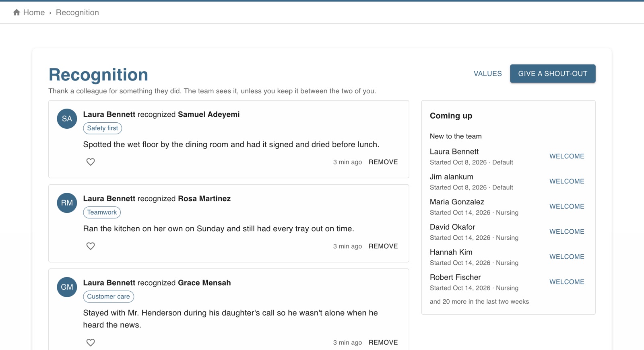This screenshot has width=644, height=350.
Task: Click Hannah Kim in Coming up list
Action: [x=451, y=252]
